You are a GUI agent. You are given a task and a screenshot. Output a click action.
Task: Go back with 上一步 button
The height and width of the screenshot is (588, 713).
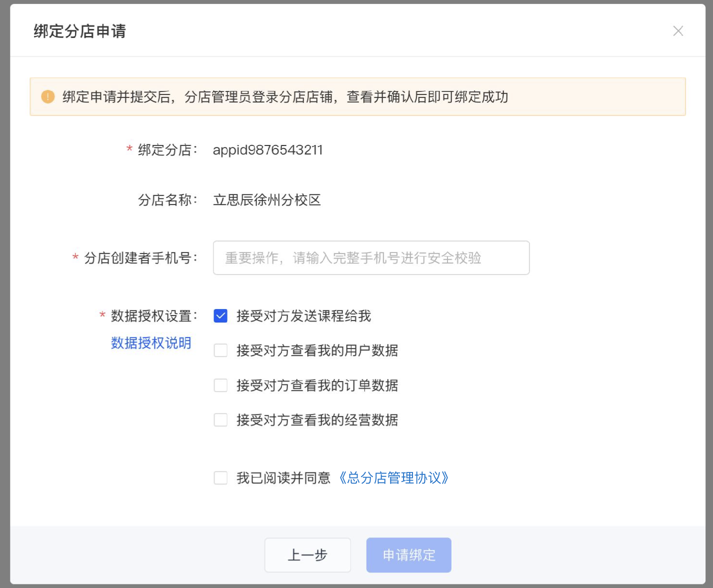[307, 555]
